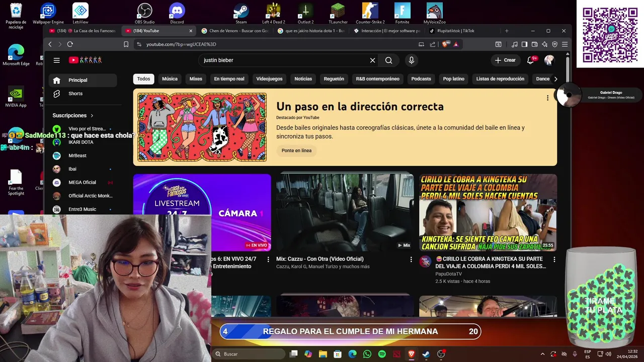644x362 pixels.
Task: Open options for CIRILO LE COBRA video
Action: 554,259
